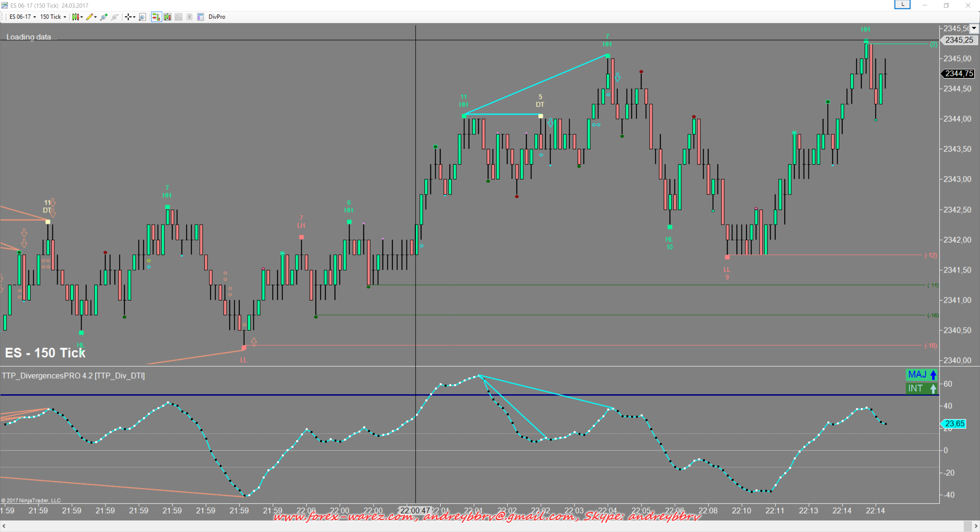Click the L link button in title bar
The width and height of the screenshot is (980, 532).
pyautogui.click(x=902, y=5)
